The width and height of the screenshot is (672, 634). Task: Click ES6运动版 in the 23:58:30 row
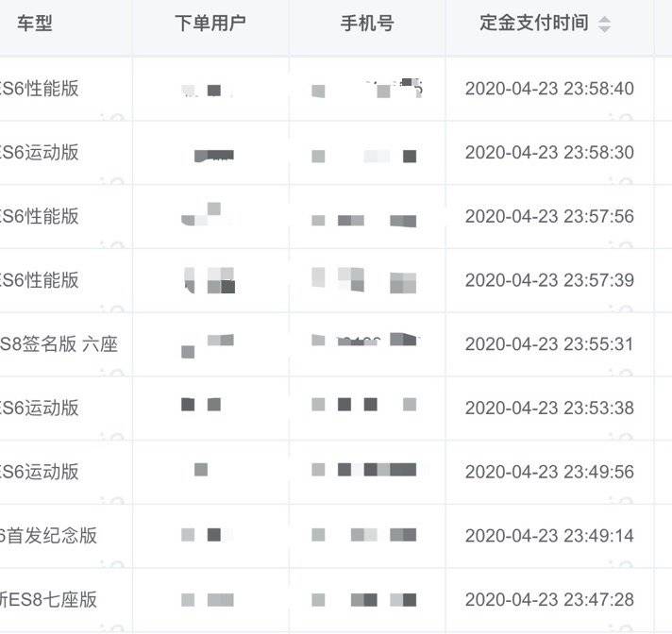[x=40, y=153]
